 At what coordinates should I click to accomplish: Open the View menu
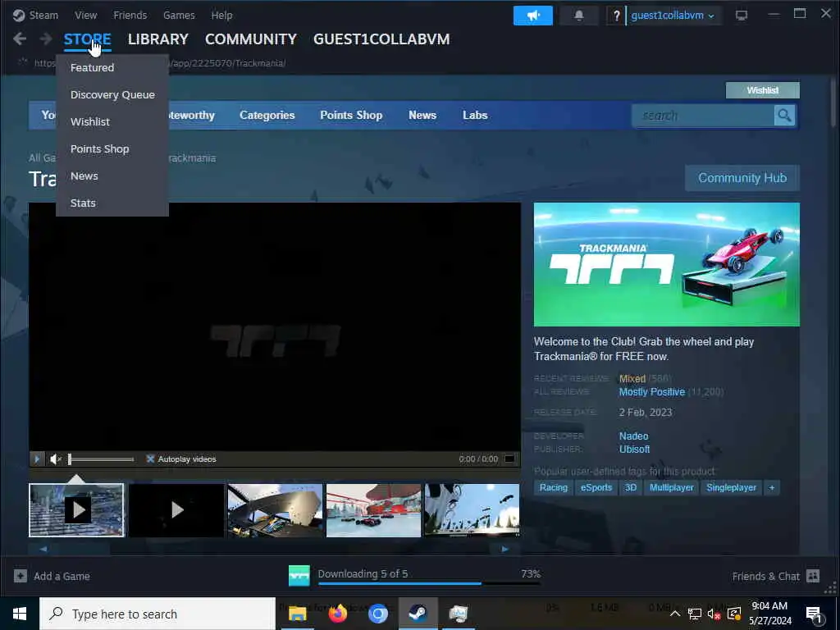click(85, 15)
